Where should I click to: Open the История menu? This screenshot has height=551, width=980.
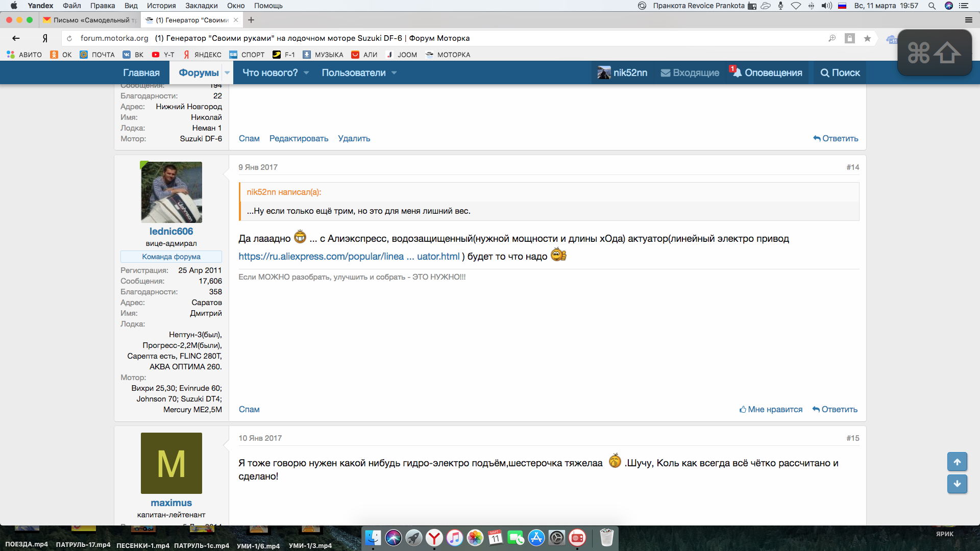click(161, 6)
